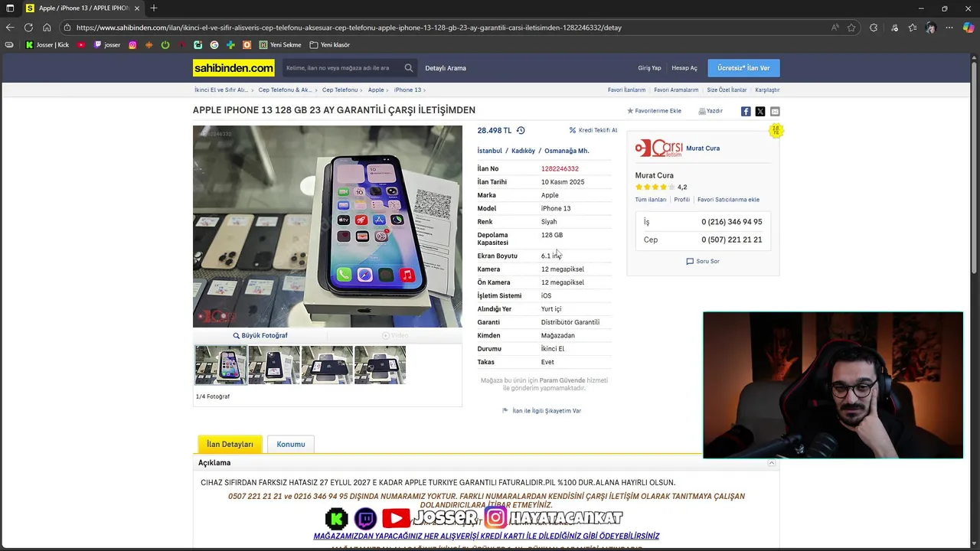This screenshot has height=551, width=980.
Task: Share listing on X icon
Action: [x=760, y=112]
